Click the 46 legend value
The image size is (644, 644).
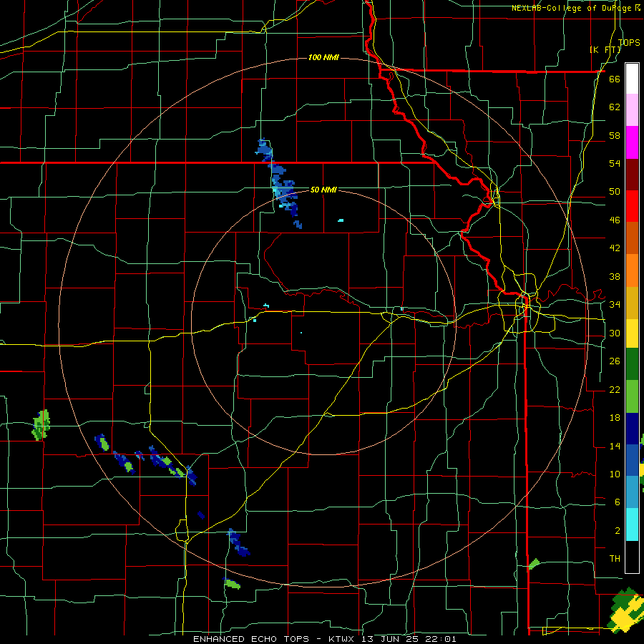coord(615,220)
